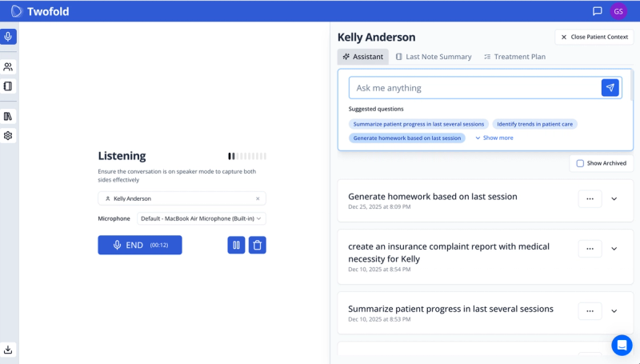The image size is (640, 364).
Task: Open the GS user avatar menu
Action: pos(618,11)
